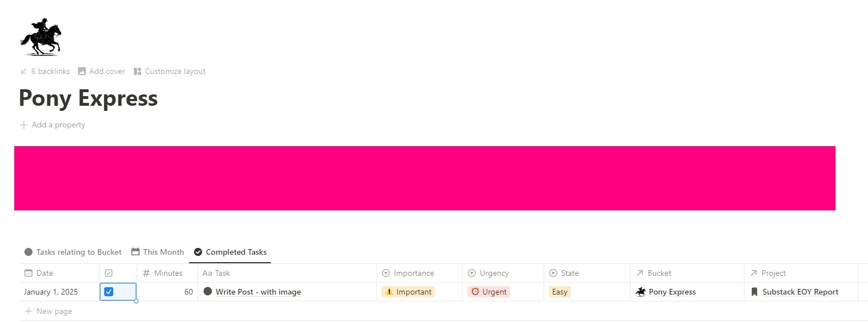Click the plus icon beside New page

(28, 311)
